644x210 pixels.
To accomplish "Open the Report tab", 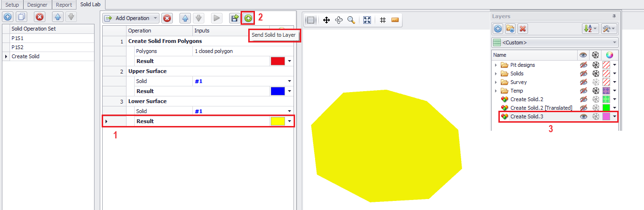I will point(63,5).
